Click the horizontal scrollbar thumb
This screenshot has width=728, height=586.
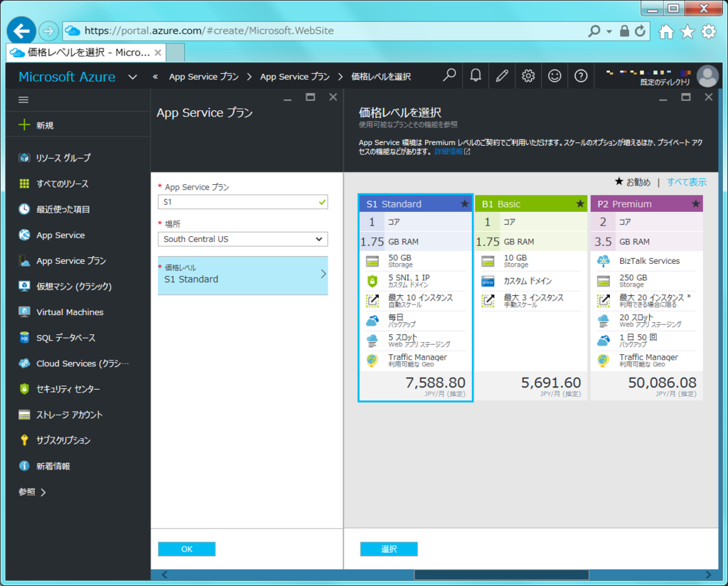501,575
